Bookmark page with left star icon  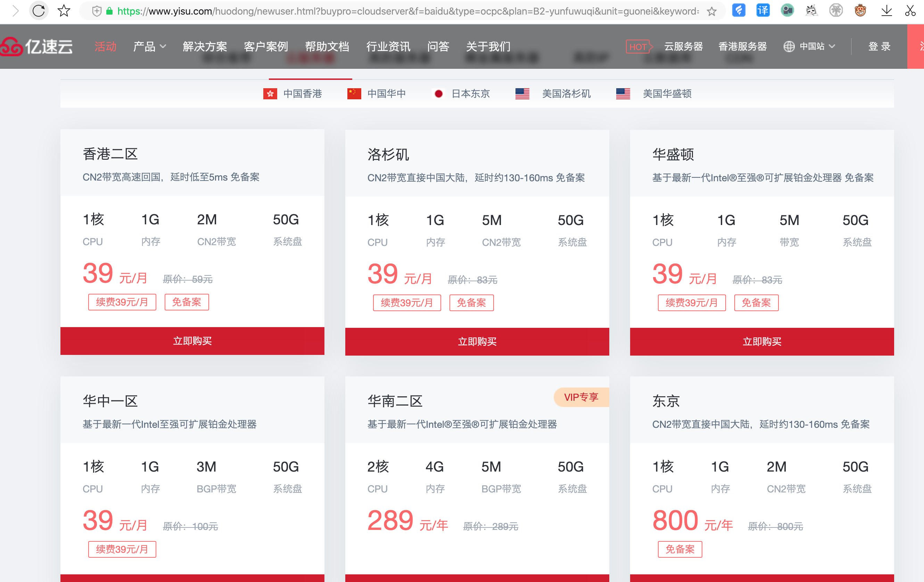click(x=64, y=11)
